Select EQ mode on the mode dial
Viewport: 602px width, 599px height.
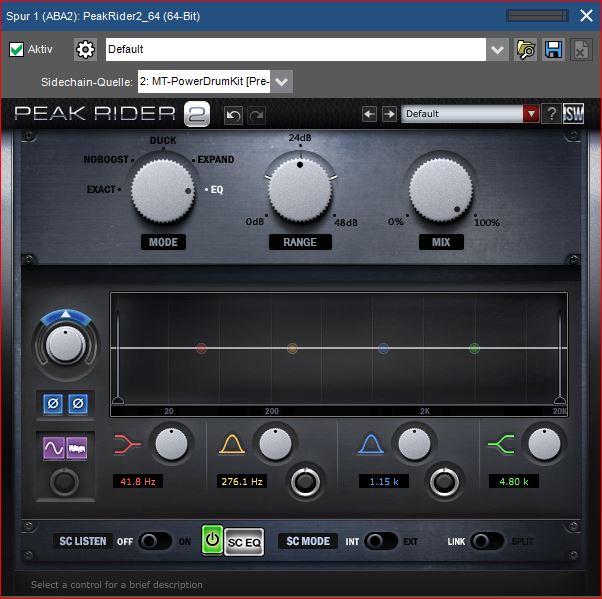[217, 189]
